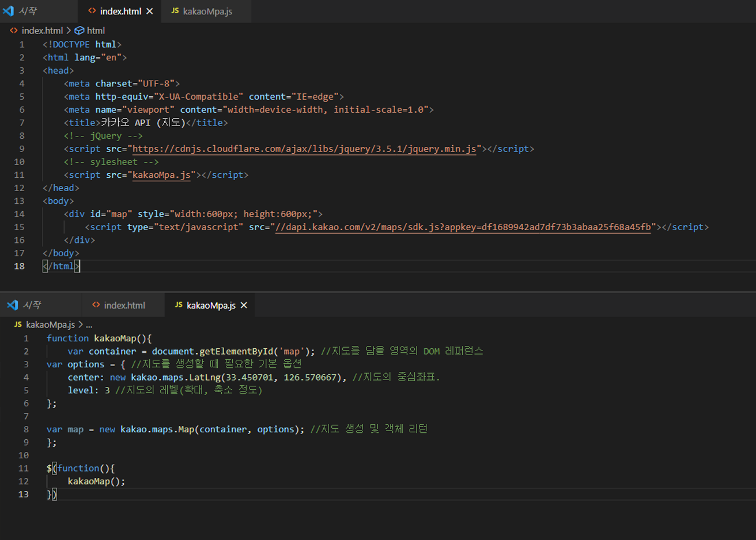Click the jQuery comment on line 8
The width and height of the screenshot is (756, 540).
pyautogui.click(x=103, y=136)
